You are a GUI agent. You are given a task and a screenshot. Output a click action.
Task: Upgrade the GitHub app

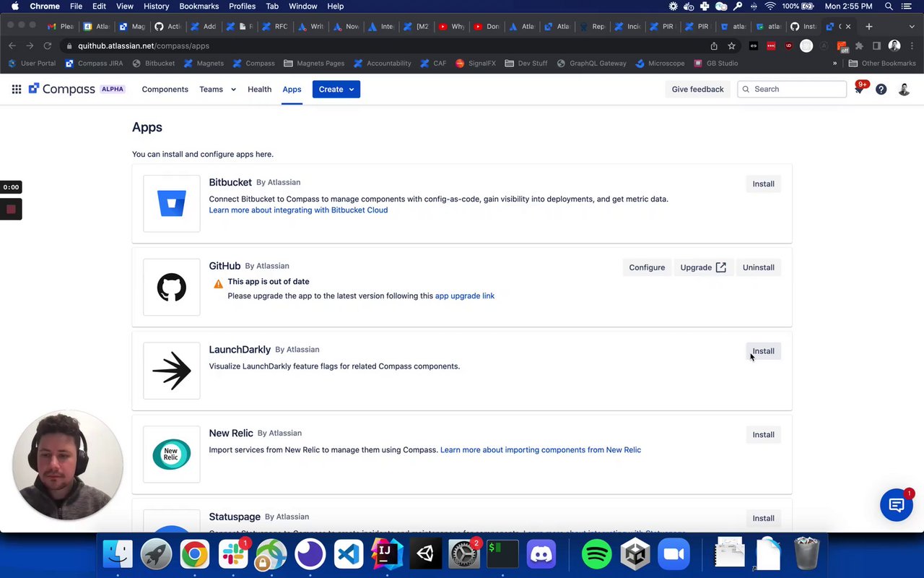(703, 267)
